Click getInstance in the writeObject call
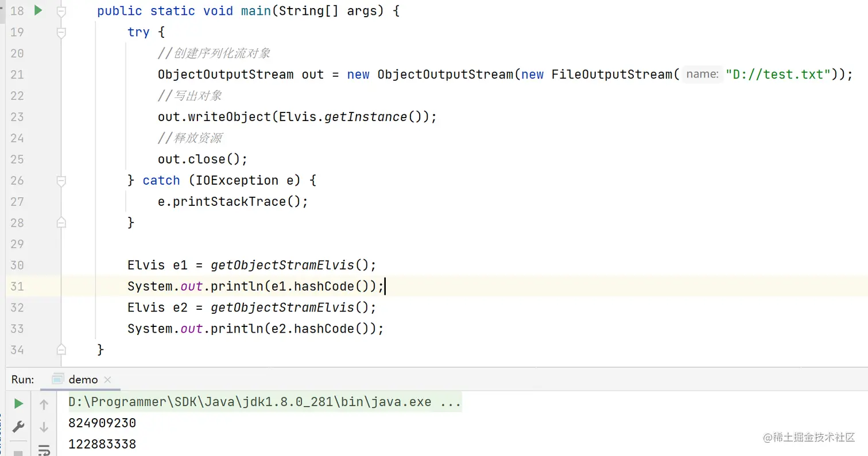 click(366, 117)
